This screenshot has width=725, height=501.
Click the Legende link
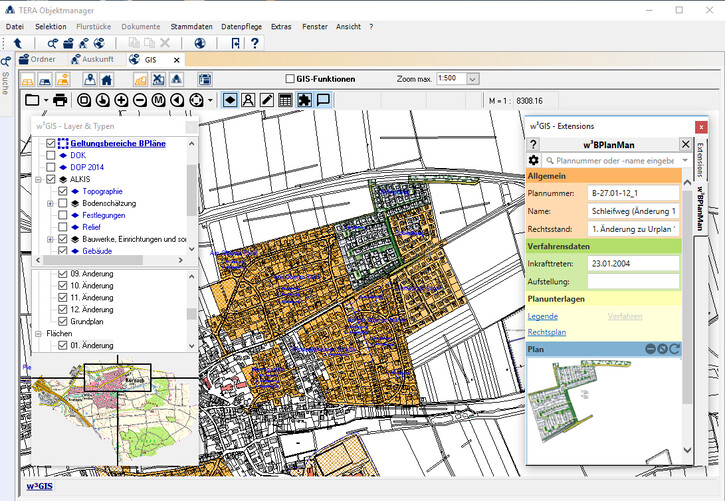click(x=543, y=316)
